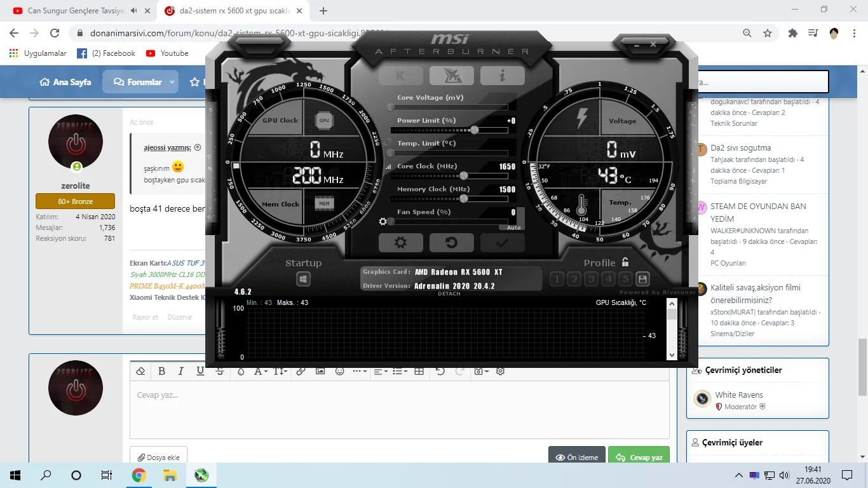Toggle BB code mode with the editor gear icon
The image size is (868, 488).
pyautogui.click(x=501, y=371)
